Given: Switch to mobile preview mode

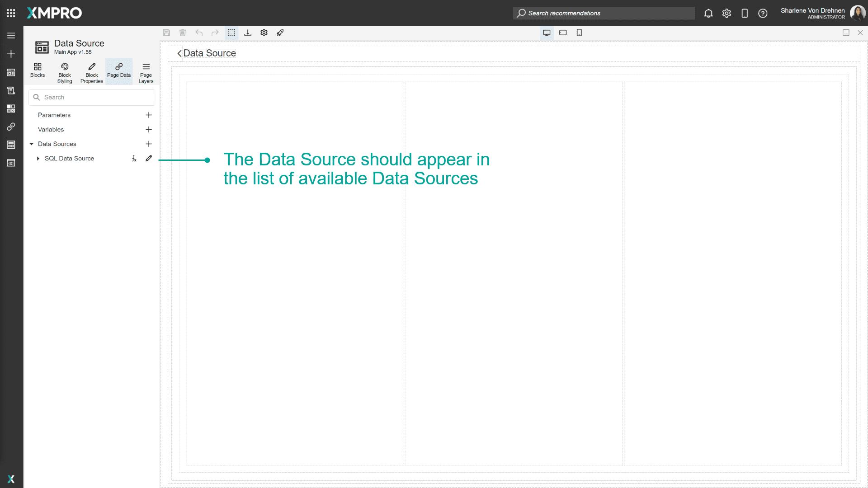Looking at the screenshot, I should click(x=579, y=33).
